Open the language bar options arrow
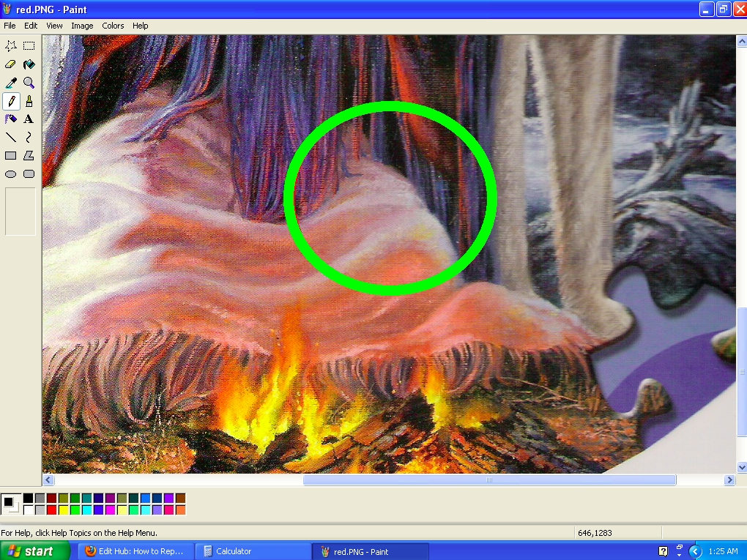Image resolution: width=747 pixels, height=560 pixels. pos(680,555)
